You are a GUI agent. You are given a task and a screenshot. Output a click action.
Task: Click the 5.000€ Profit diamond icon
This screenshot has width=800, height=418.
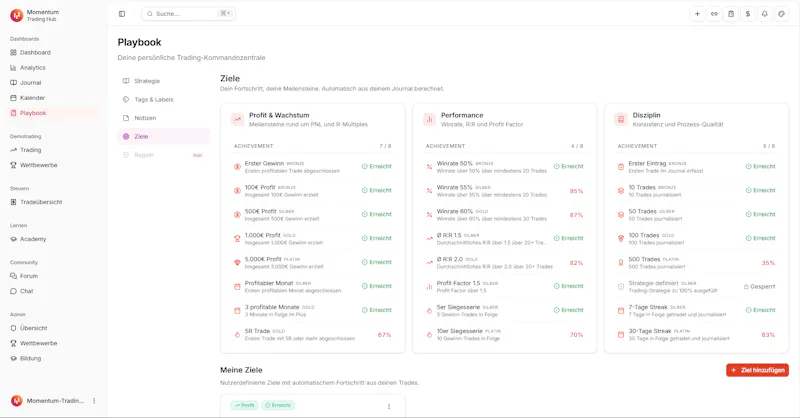237,262
